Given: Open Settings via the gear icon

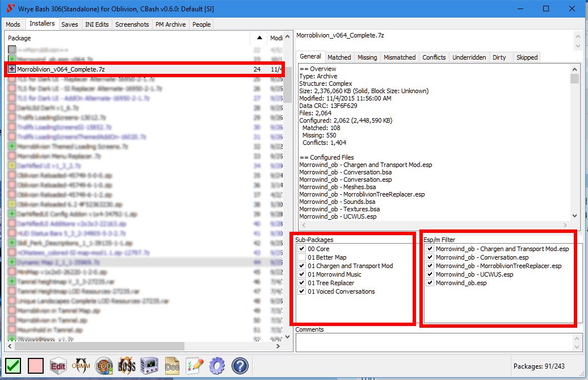Looking at the screenshot, I should tap(217, 366).
